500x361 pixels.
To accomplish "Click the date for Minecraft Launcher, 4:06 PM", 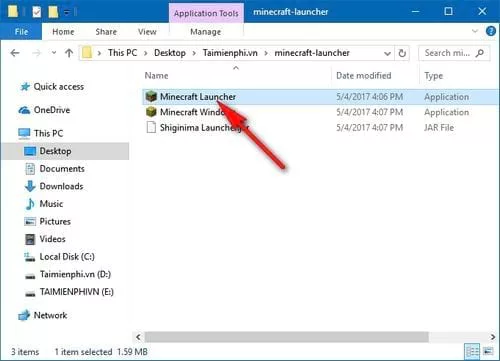I will (369, 97).
